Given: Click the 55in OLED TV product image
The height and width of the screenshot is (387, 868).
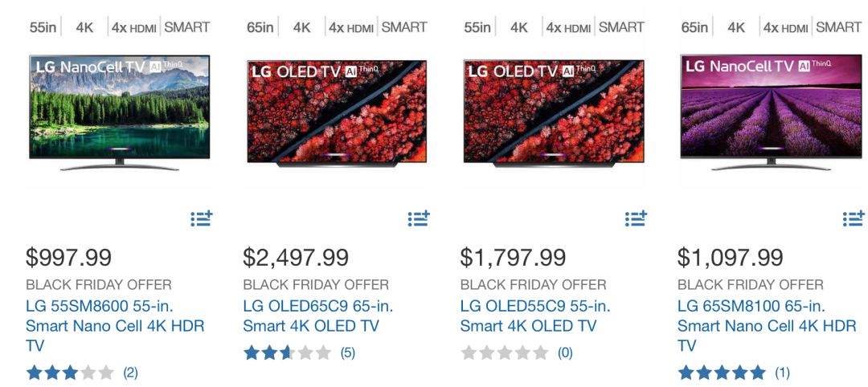Looking at the screenshot, I should [554, 113].
